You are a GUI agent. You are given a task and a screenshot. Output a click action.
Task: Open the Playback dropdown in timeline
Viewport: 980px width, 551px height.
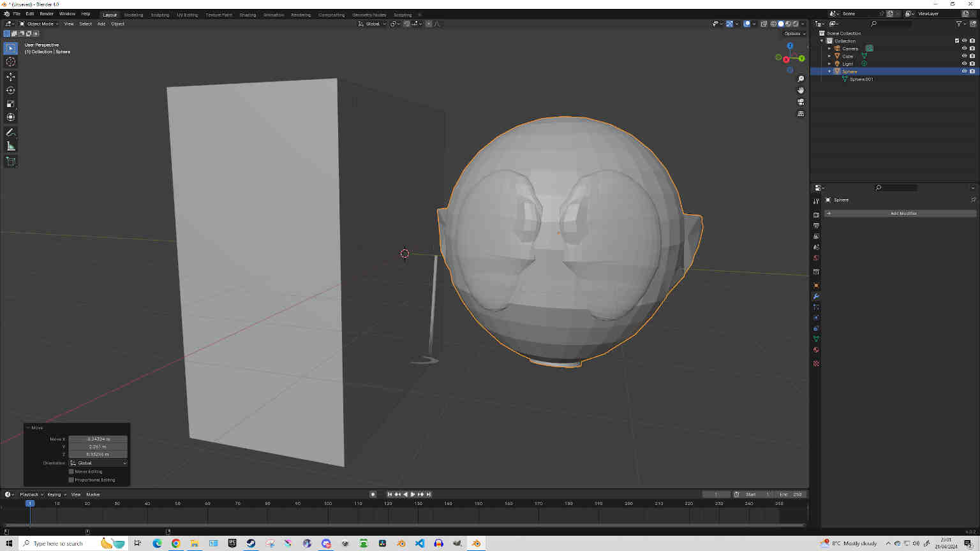click(x=31, y=494)
